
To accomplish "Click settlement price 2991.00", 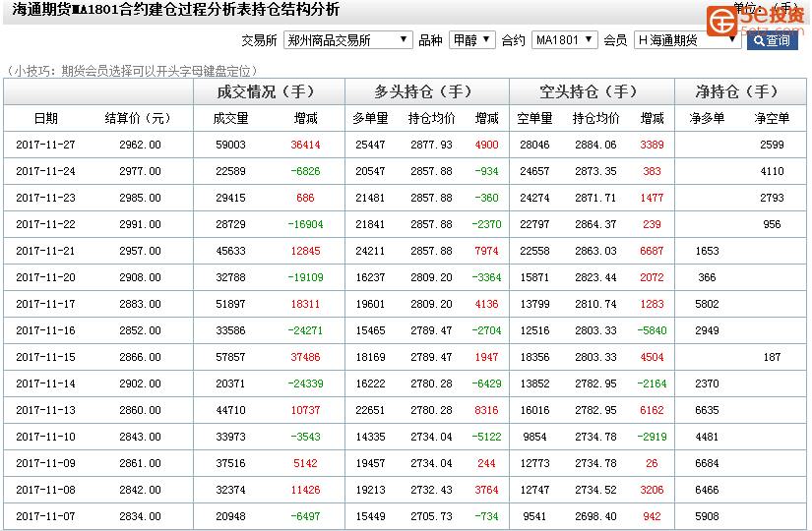I will coord(140,224).
